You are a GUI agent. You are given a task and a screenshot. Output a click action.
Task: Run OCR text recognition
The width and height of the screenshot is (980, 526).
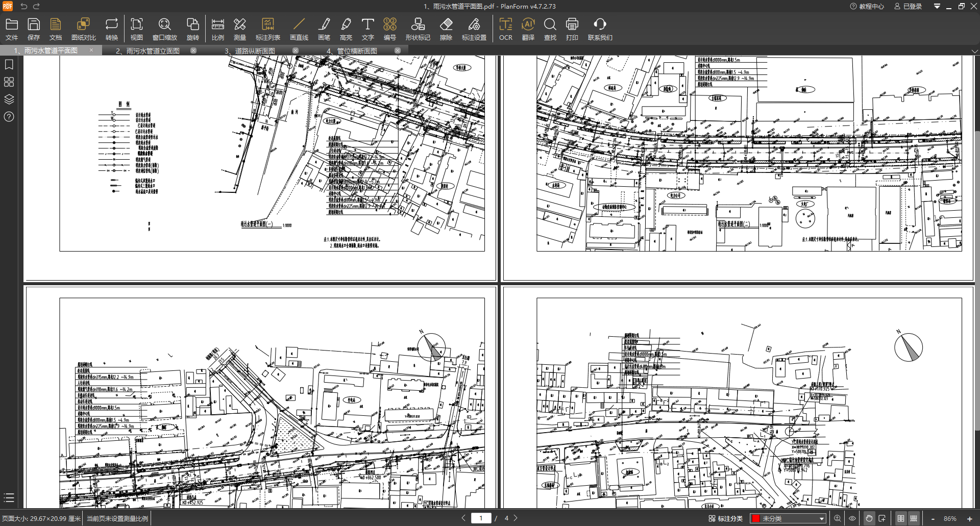tap(505, 29)
